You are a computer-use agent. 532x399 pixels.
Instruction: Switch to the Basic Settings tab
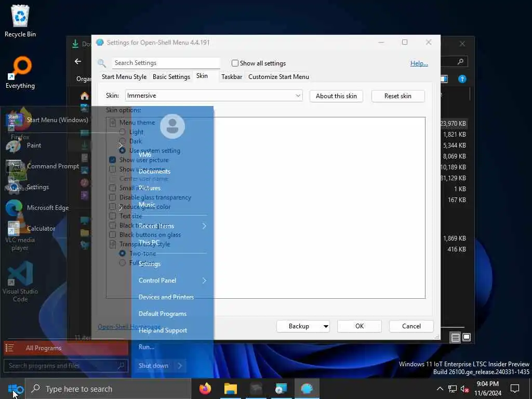(171, 77)
